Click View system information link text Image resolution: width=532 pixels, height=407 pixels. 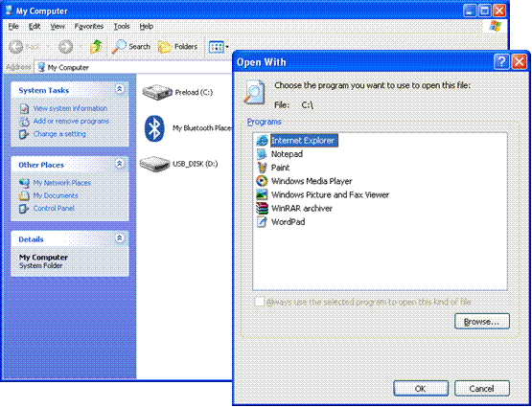coord(70,108)
